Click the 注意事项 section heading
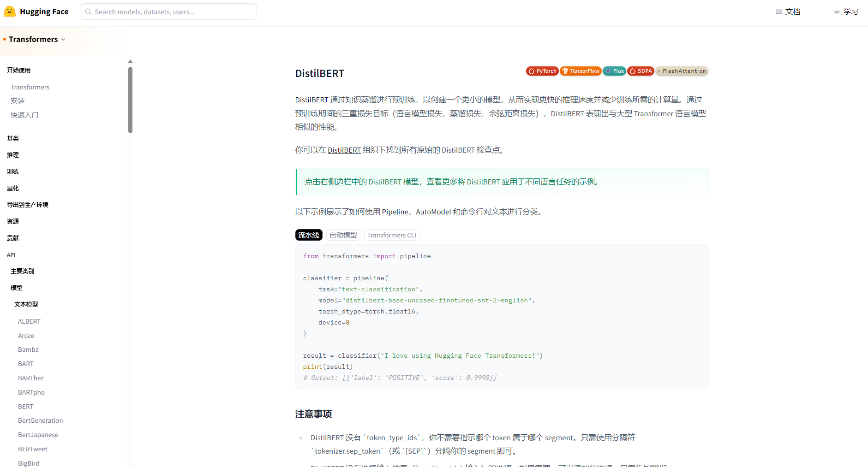The height and width of the screenshot is (467, 868). click(314, 414)
